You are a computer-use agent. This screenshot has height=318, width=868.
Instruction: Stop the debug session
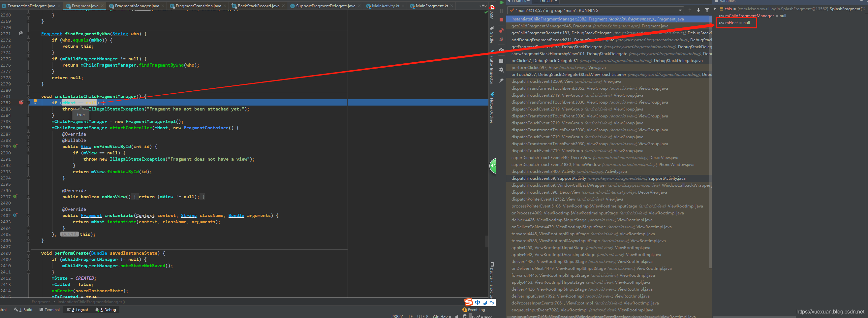(501, 20)
